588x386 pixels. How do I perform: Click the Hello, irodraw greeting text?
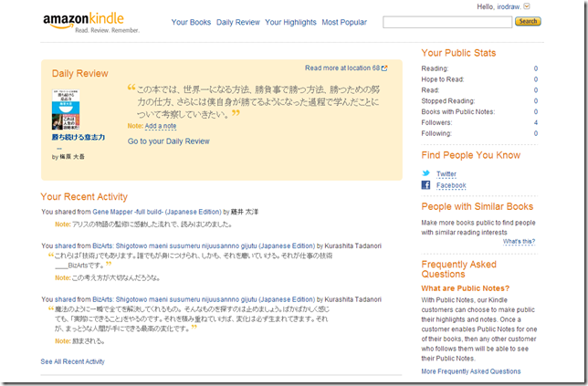click(x=499, y=6)
